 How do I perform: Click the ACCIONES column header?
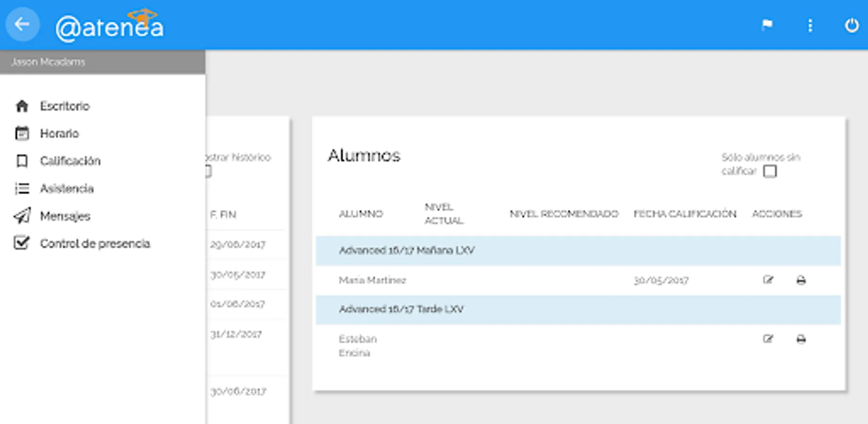coord(777,214)
